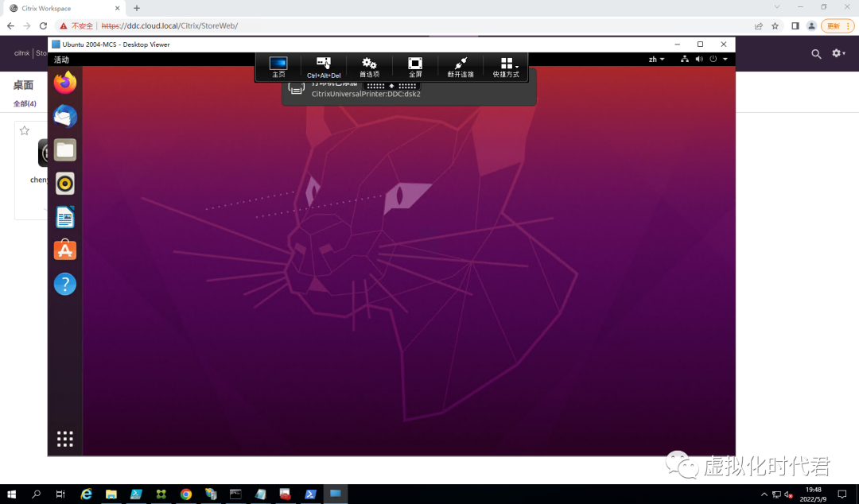Reload the page in Chrome

tap(43, 25)
